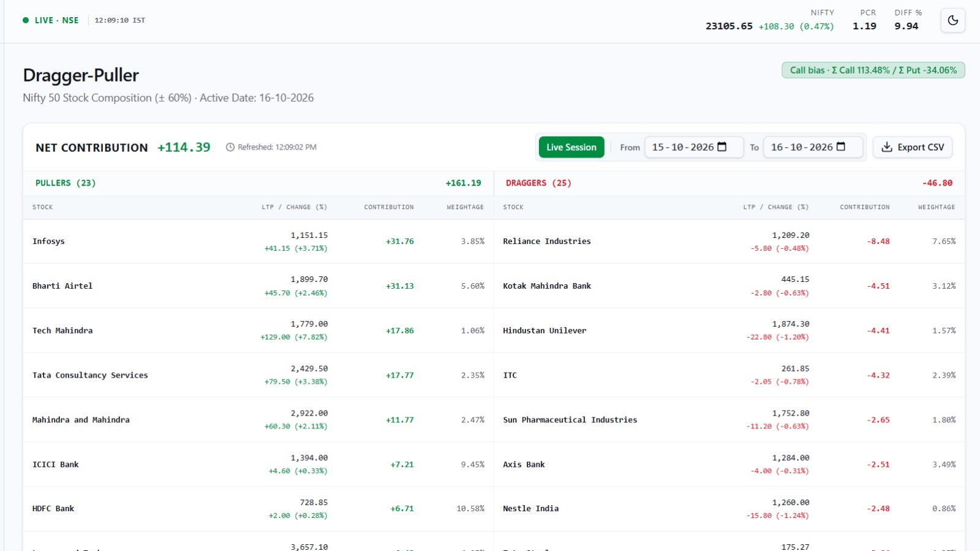Select the Infosys row in Pullers

coord(258,241)
